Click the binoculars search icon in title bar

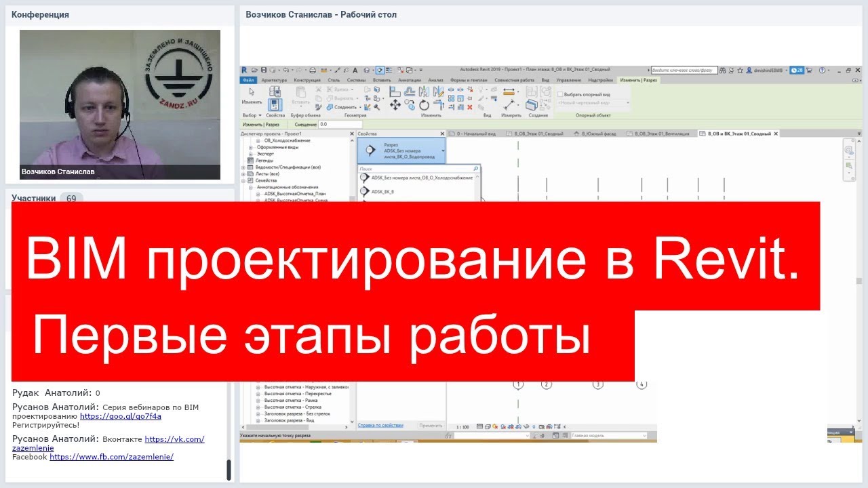tap(722, 70)
